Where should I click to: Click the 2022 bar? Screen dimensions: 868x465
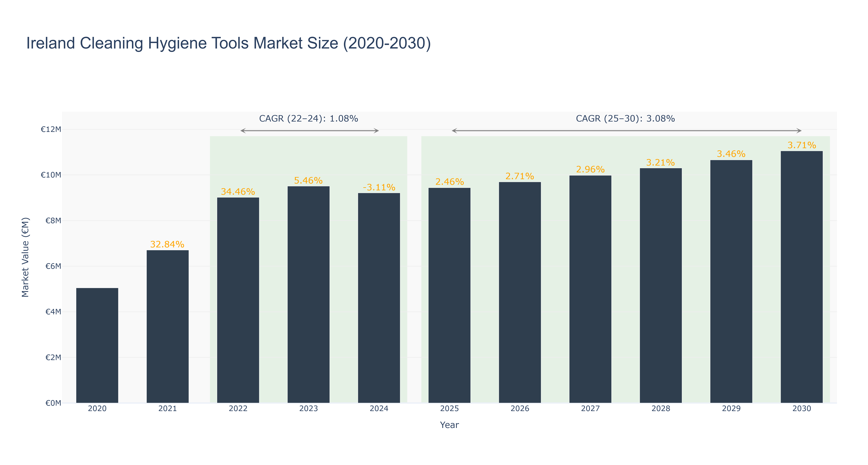pyautogui.click(x=238, y=300)
